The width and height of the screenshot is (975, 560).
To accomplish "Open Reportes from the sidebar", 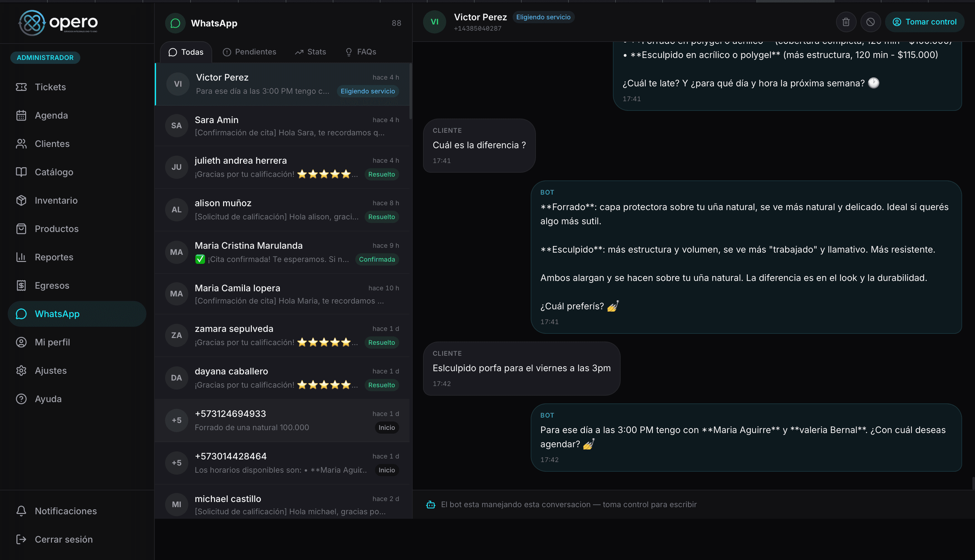I will coord(54,257).
